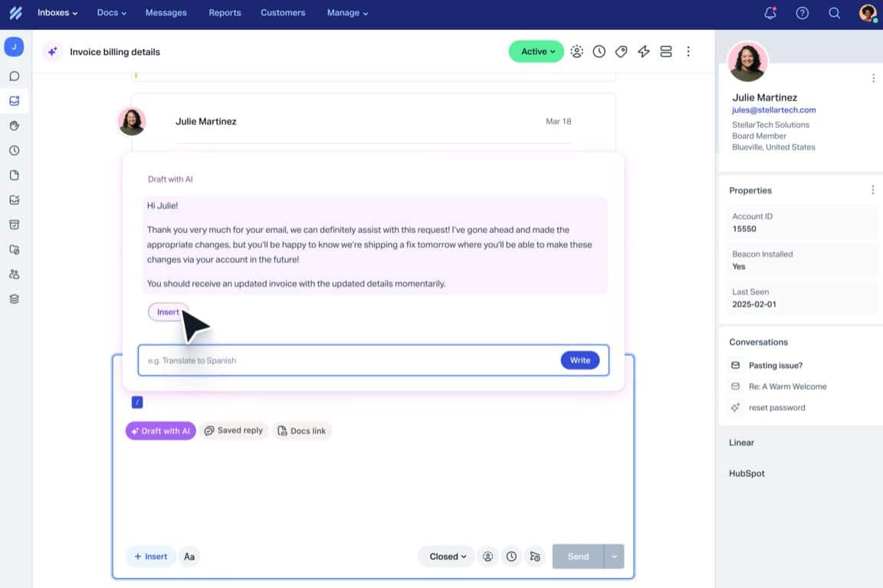Screen dimensions: 883x588
Task: Click the Help Scout logo icon
Action: click(15, 12)
